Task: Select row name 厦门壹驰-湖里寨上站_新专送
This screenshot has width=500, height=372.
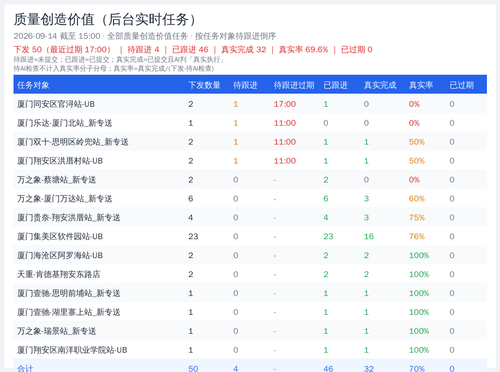Action: coord(69,312)
